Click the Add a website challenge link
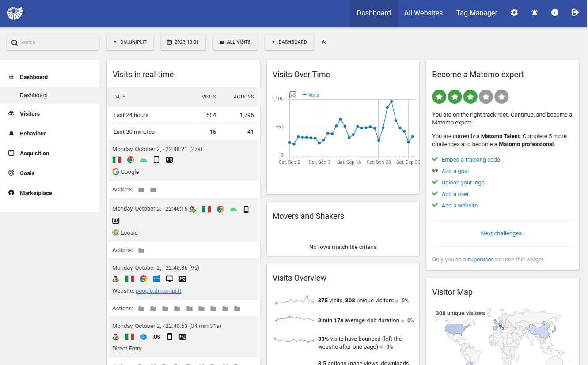 pyautogui.click(x=459, y=205)
